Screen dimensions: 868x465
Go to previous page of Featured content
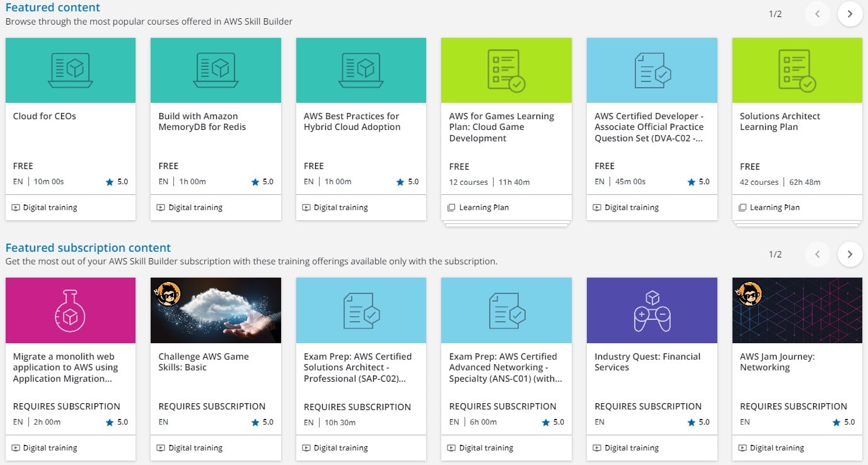[818, 14]
